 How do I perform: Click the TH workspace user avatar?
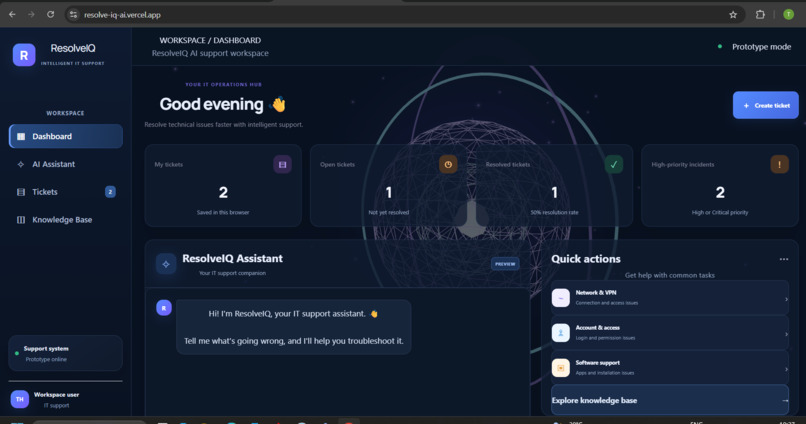[x=20, y=399]
